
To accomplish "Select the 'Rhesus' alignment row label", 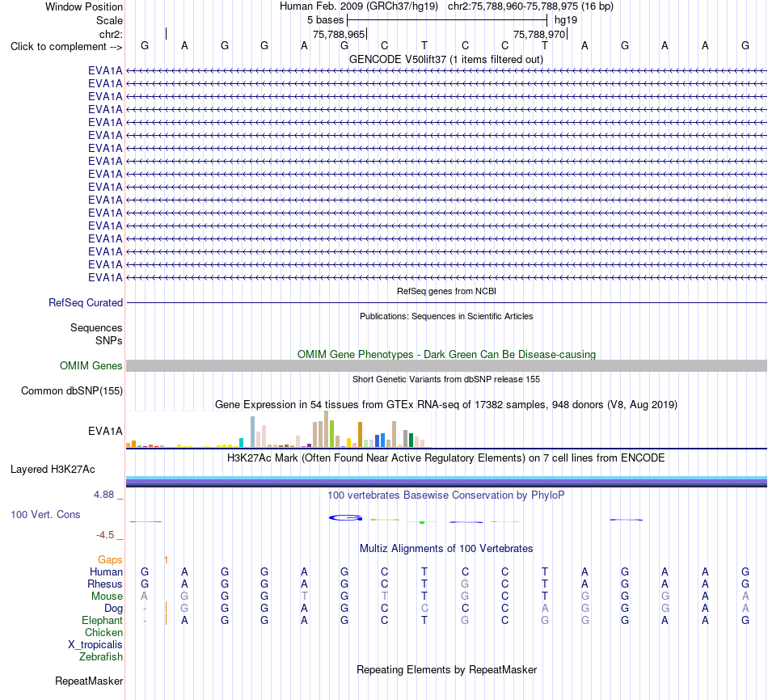I will click(x=105, y=584).
